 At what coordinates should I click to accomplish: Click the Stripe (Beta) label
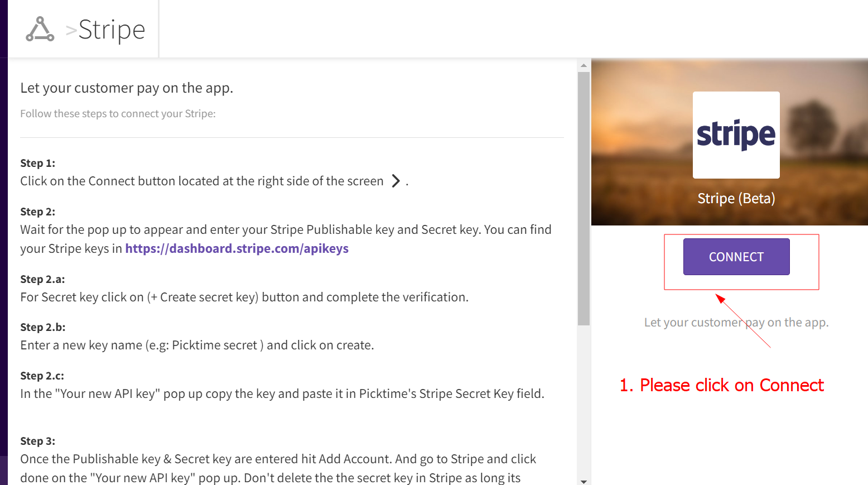pos(736,199)
